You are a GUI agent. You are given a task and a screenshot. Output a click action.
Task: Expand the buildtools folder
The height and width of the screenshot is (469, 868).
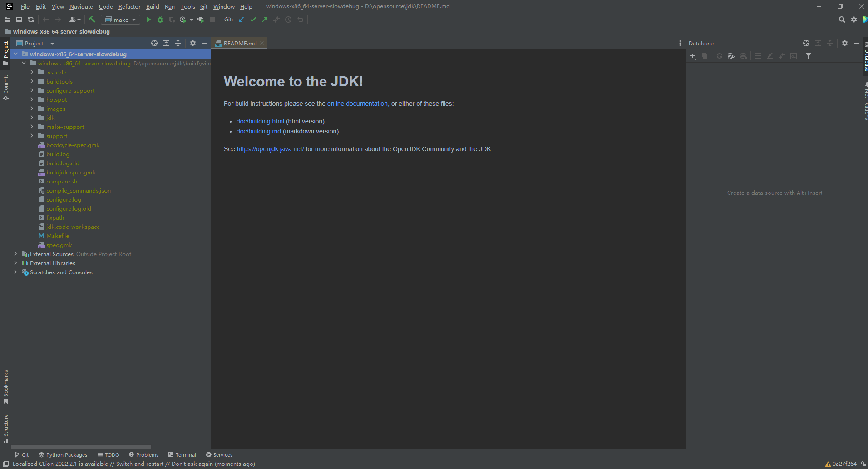32,81
